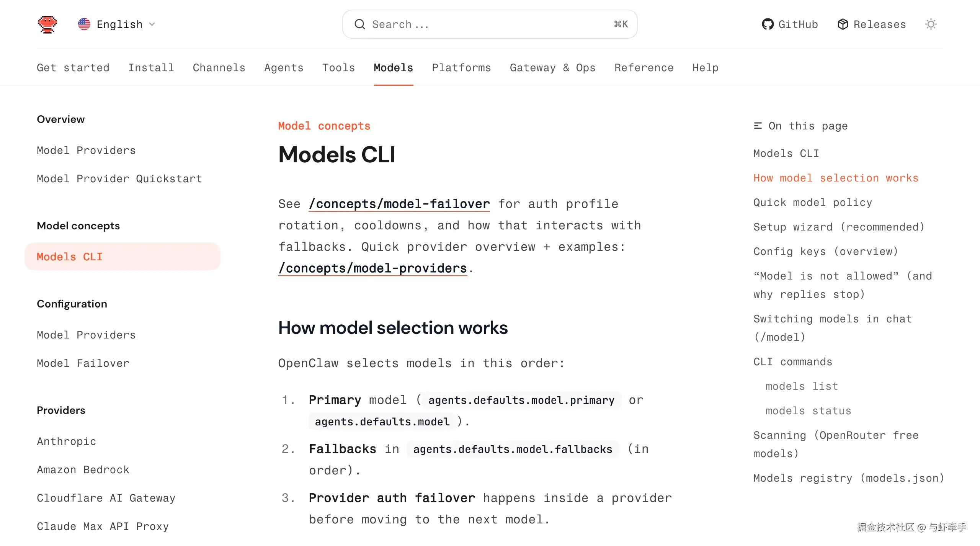Click the red lobster logo icon
Image resolution: width=980 pixels, height=546 pixels.
click(47, 25)
